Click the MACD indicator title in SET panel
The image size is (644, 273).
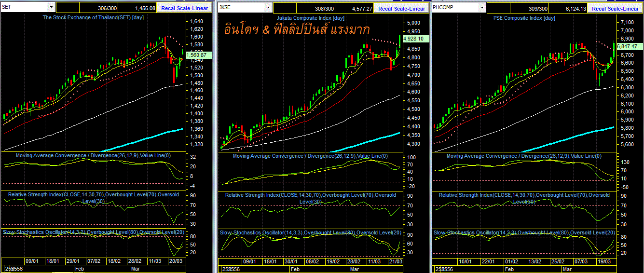[93, 155]
